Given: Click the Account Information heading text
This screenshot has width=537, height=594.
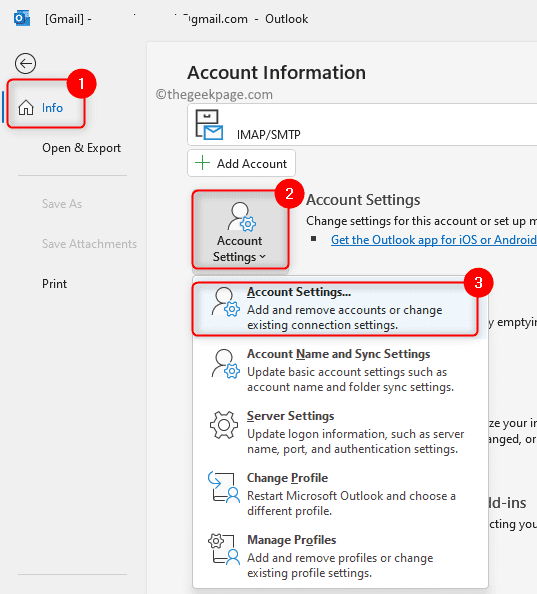Looking at the screenshot, I should point(276,73).
